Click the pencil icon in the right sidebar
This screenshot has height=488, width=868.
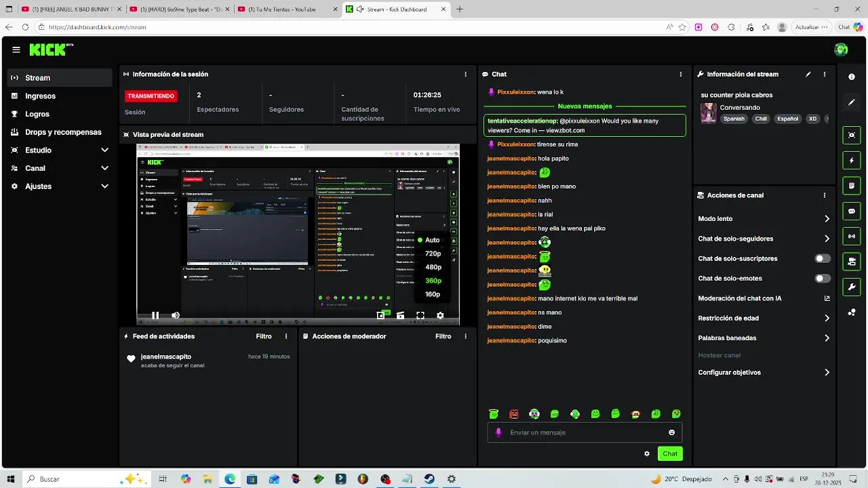pyautogui.click(x=852, y=102)
